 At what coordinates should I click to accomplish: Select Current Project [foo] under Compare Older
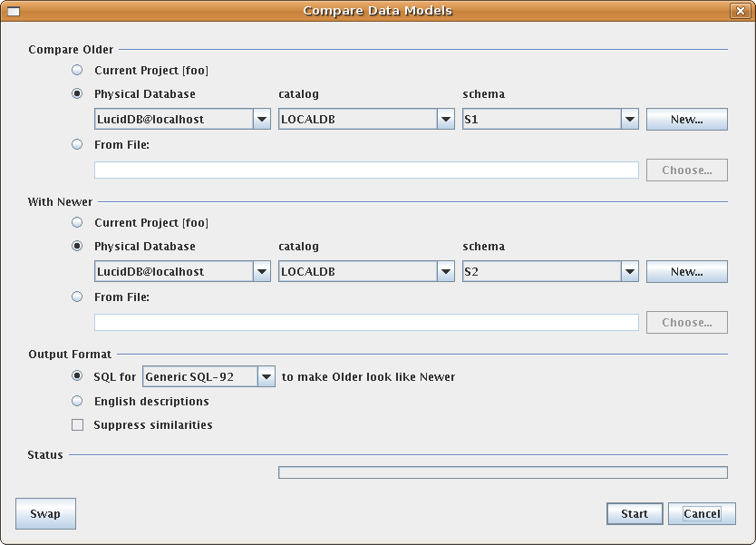77,71
